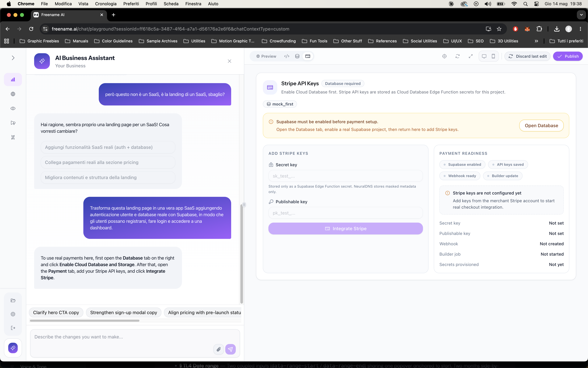Image resolution: width=588 pixels, height=368 pixels.
Task: Switch to the Database tab icon
Action: pos(297,56)
